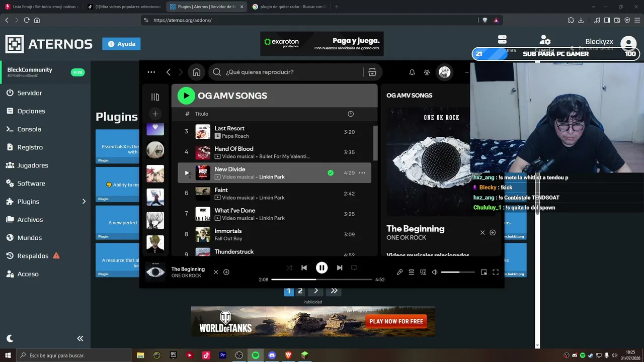Open the Spotify Browse icon in search bar
Viewport: 644px width, 362px height.
372,72
